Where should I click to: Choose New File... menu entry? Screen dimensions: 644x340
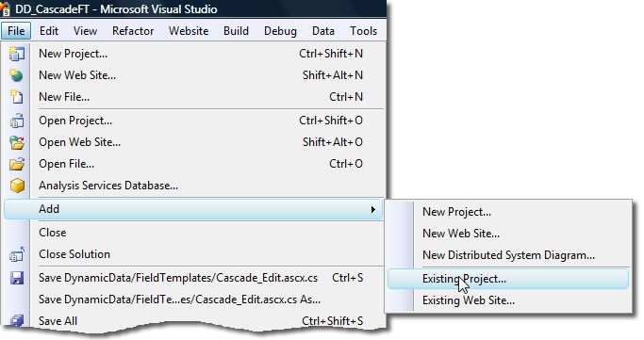click(x=193, y=97)
